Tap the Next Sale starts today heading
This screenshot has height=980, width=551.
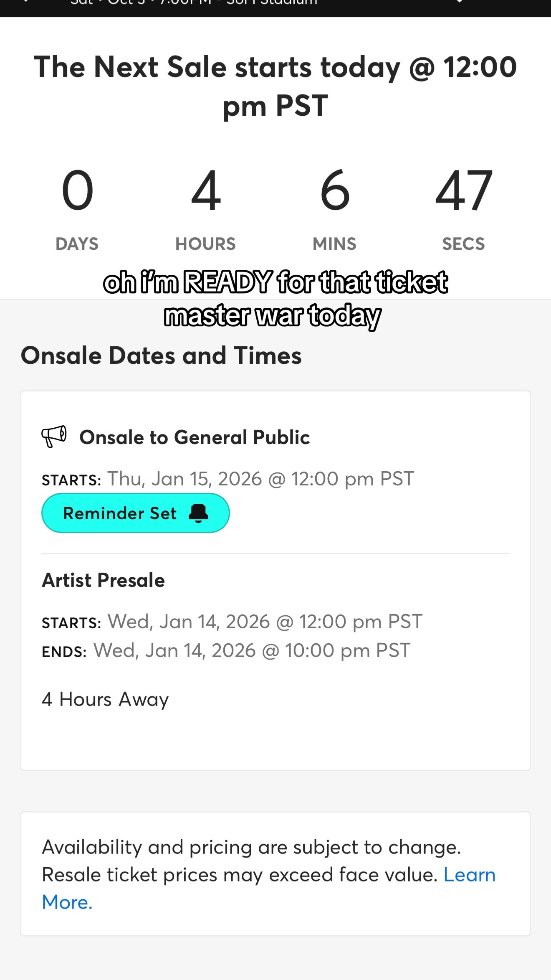coord(275,86)
